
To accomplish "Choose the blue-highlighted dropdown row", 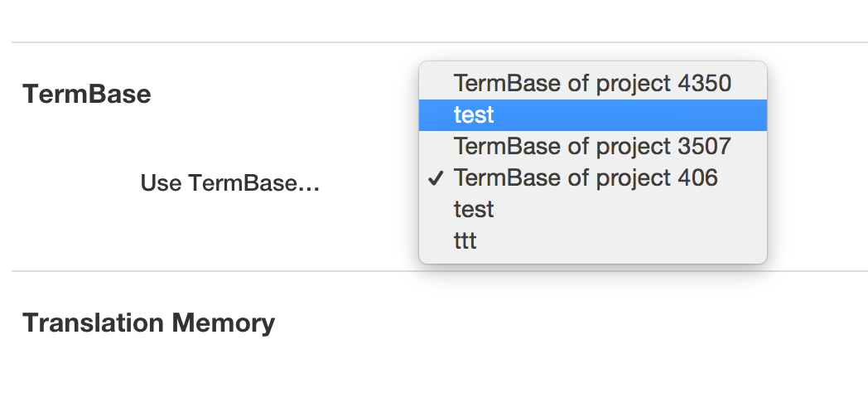I will (x=592, y=114).
